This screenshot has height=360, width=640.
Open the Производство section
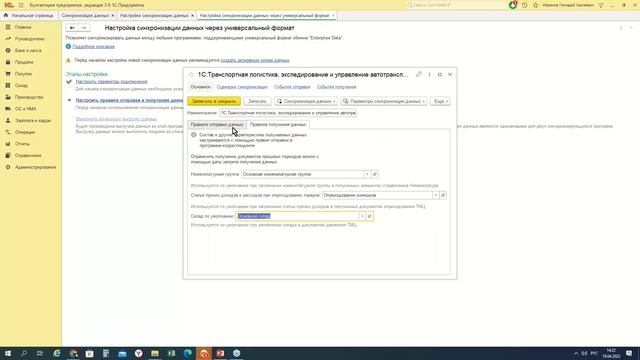[x=29, y=97]
